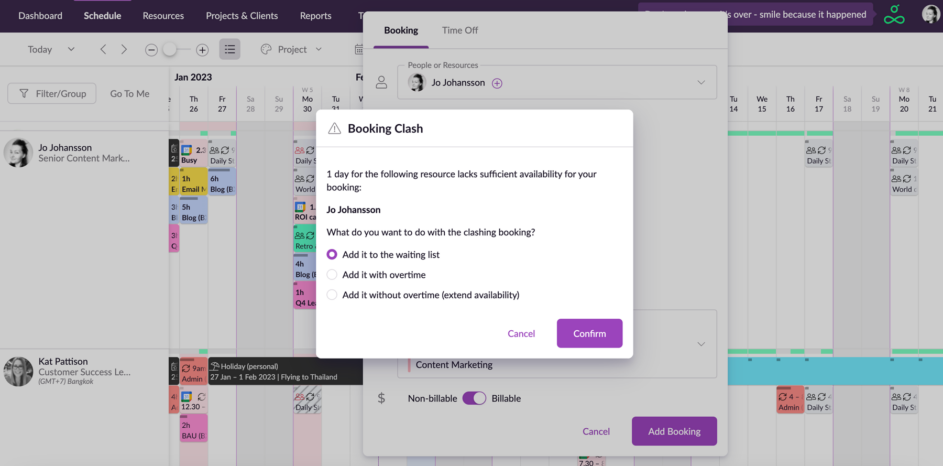Click the Filter/Group button
Image resolution: width=943 pixels, height=466 pixels.
pos(52,93)
